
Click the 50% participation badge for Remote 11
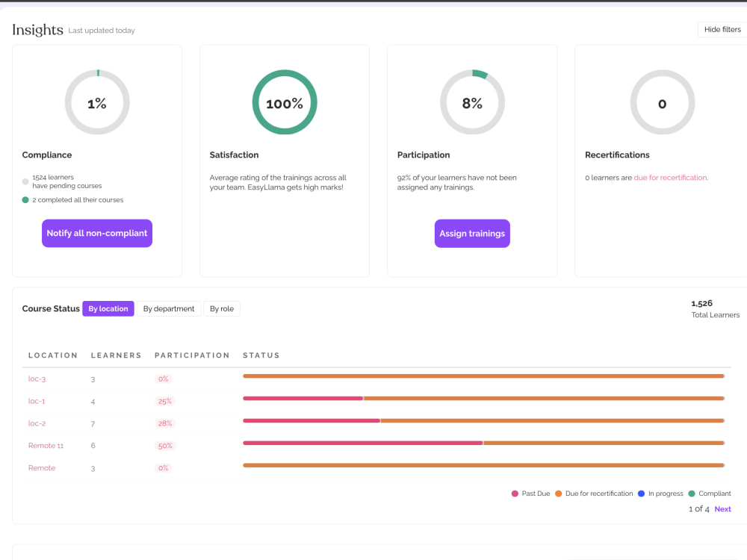(165, 446)
